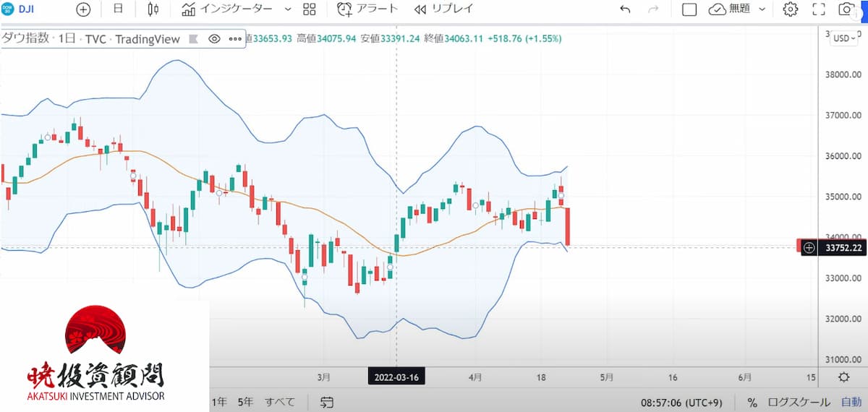Image resolution: width=868 pixels, height=412 pixels.
Task: Toggle visibility eye on the ダウ指数 legend
Action: pos(214,39)
